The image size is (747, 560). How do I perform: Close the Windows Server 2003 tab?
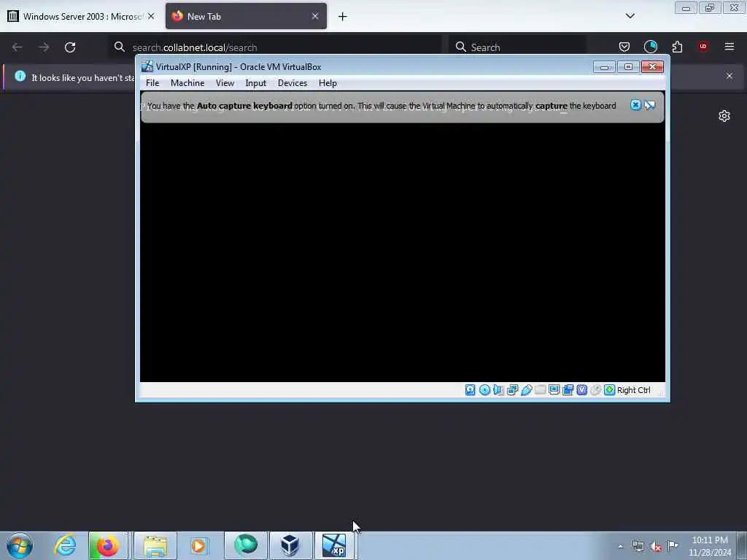click(x=151, y=16)
